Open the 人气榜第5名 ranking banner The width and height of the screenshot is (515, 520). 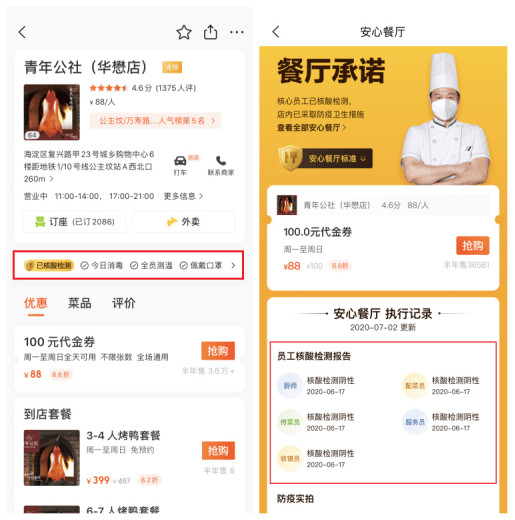pos(155,120)
